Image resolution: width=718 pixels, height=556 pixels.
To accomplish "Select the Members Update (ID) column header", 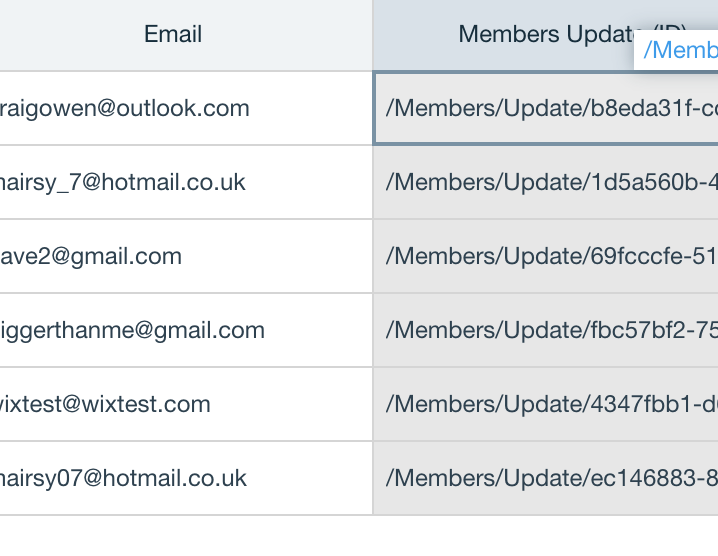I will 545,34.
